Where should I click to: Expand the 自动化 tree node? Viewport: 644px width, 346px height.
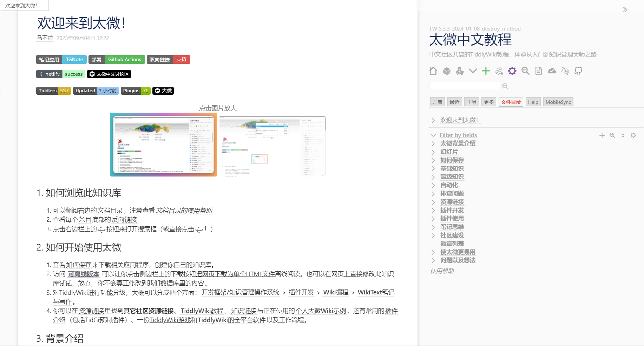pos(433,185)
